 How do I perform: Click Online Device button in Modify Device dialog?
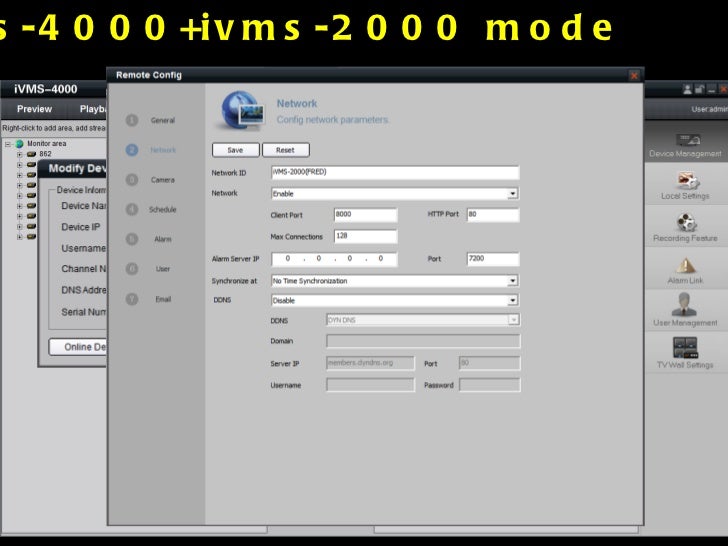coord(78,347)
